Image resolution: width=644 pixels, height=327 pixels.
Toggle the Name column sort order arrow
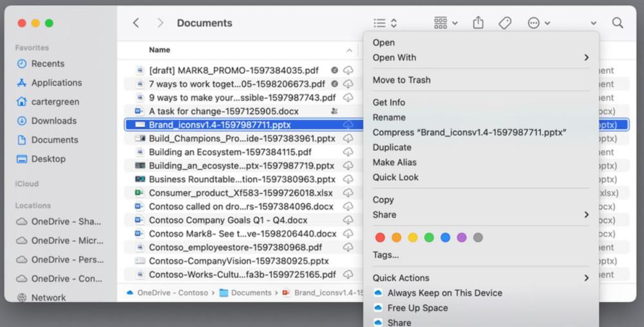coord(349,50)
